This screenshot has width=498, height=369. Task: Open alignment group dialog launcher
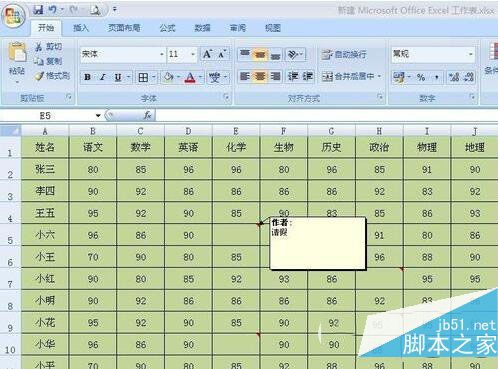click(380, 97)
